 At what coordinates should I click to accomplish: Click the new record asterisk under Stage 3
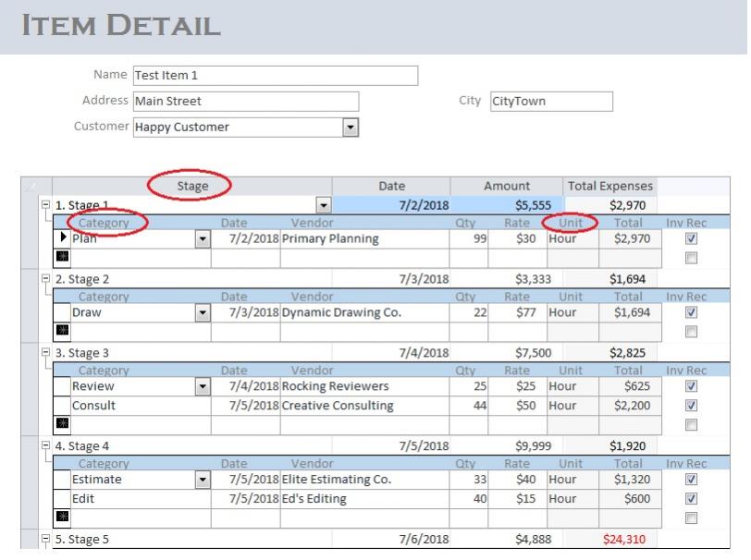tap(62, 423)
